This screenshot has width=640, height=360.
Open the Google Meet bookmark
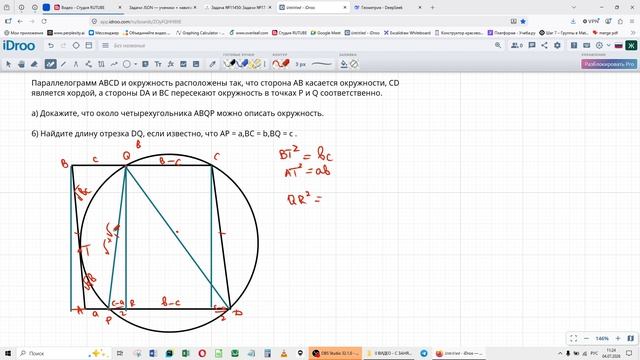pyautogui.click(x=325, y=33)
